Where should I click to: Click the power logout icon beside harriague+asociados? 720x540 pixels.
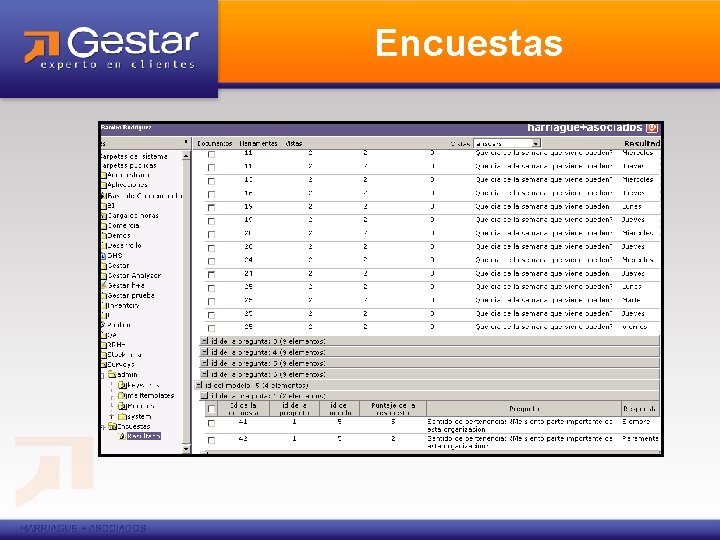pyautogui.click(x=652, y=128)
